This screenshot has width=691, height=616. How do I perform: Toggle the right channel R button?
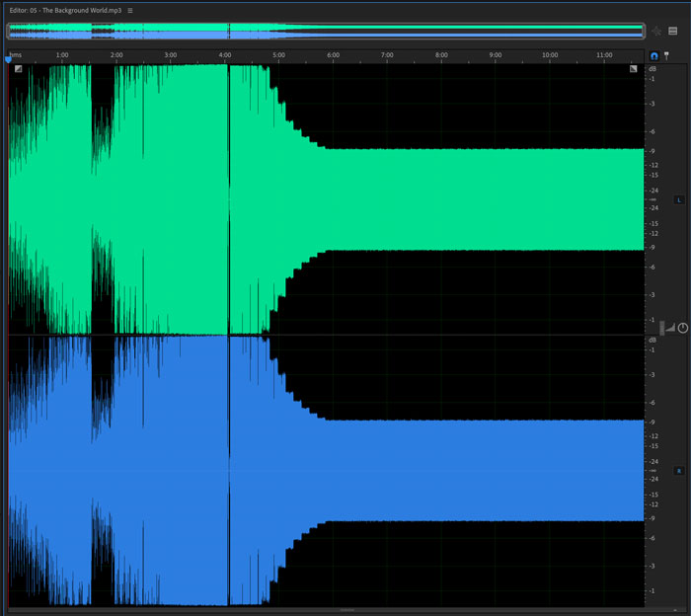coord(679,471)
